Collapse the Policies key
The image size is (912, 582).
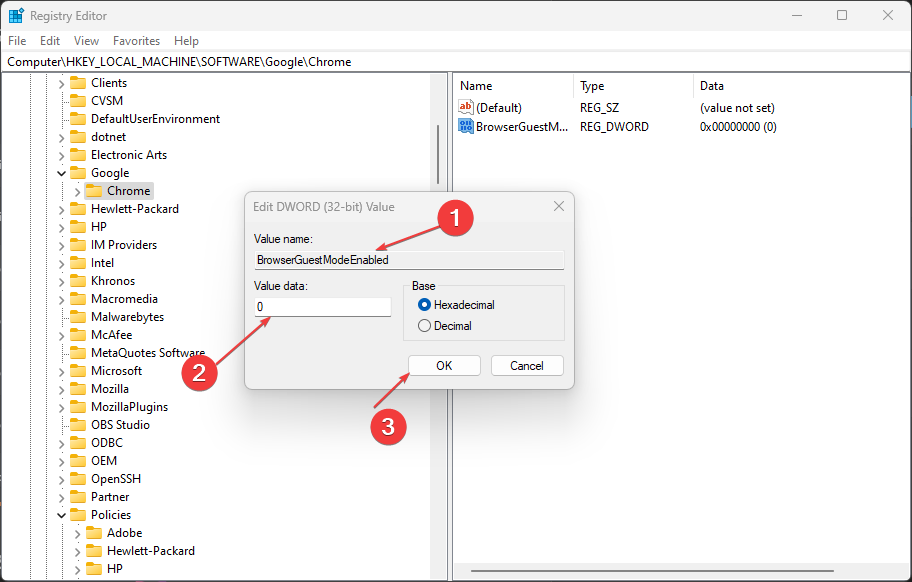pos(62,515)
